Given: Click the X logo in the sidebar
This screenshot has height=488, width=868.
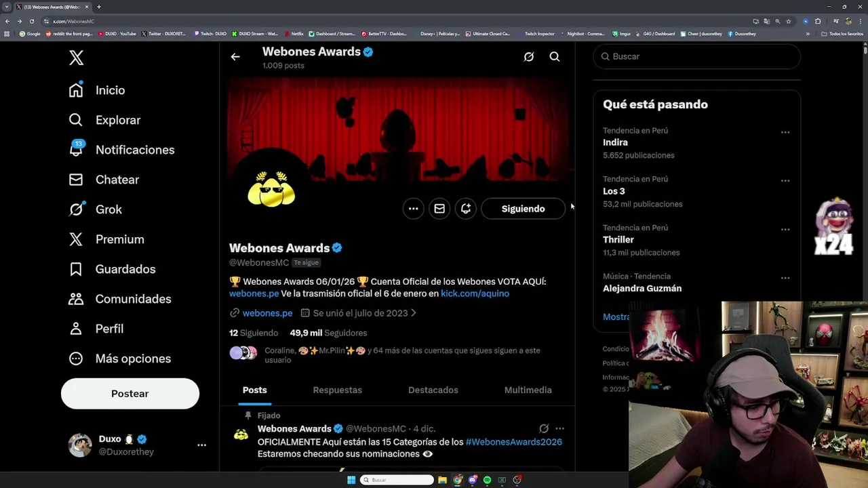Looking at the screenshot, I should click(x=76, y=58).
